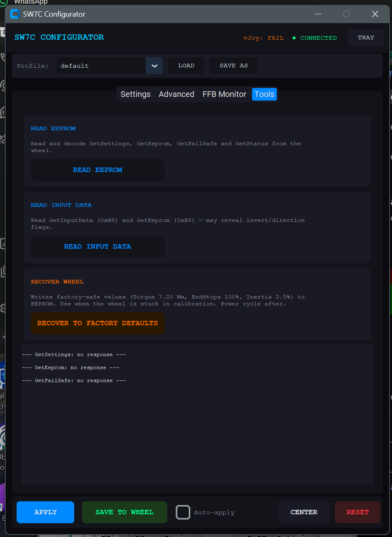Close the SW7C Configurator window

click(x=375, y=14)
